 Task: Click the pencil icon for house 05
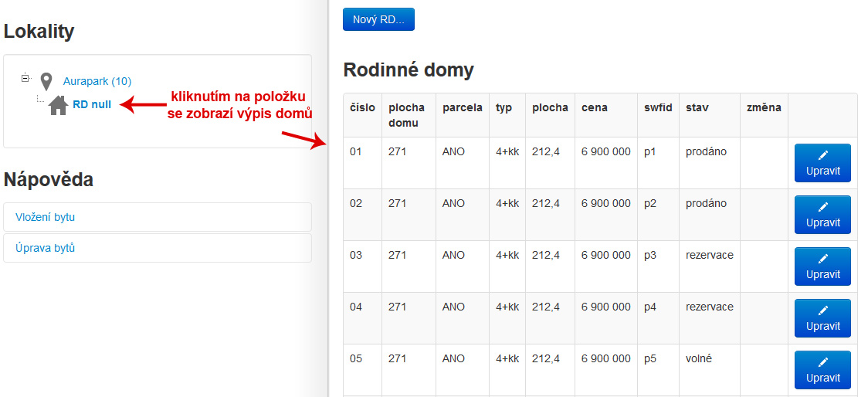tap(822, 362)
